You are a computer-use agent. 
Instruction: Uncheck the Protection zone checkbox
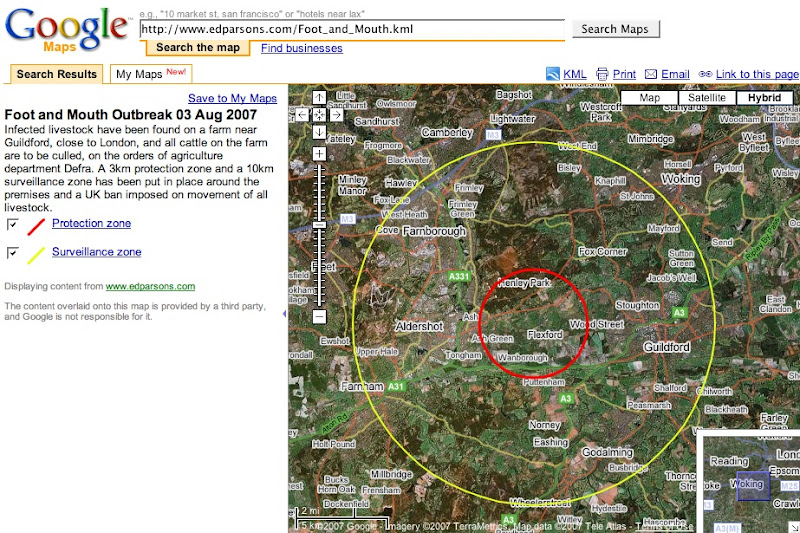pos(13,224)
